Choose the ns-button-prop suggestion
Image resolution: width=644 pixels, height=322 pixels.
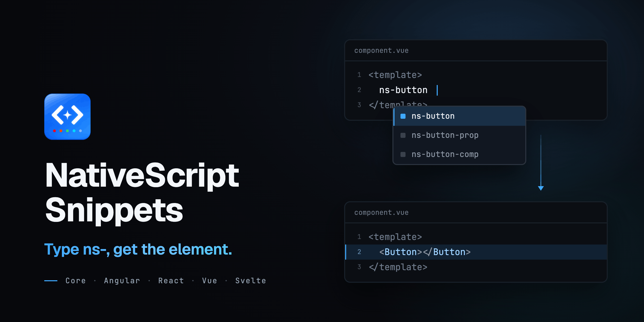click(x=459, y=135)
